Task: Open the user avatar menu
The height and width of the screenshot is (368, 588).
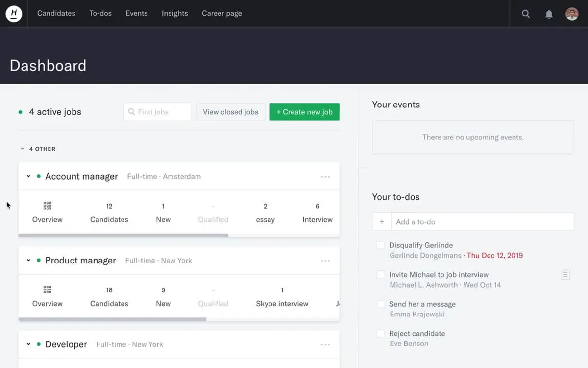Action: point(572,14)
